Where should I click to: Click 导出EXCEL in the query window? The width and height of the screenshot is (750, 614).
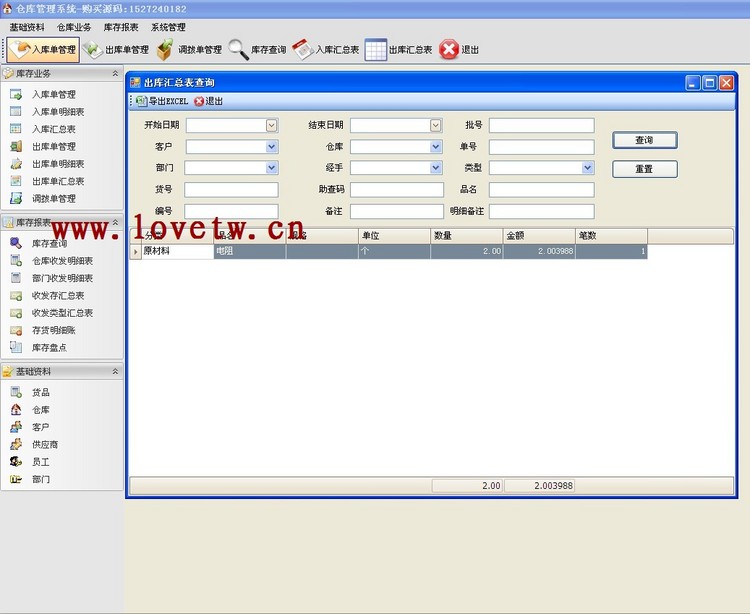click(162, 101)
